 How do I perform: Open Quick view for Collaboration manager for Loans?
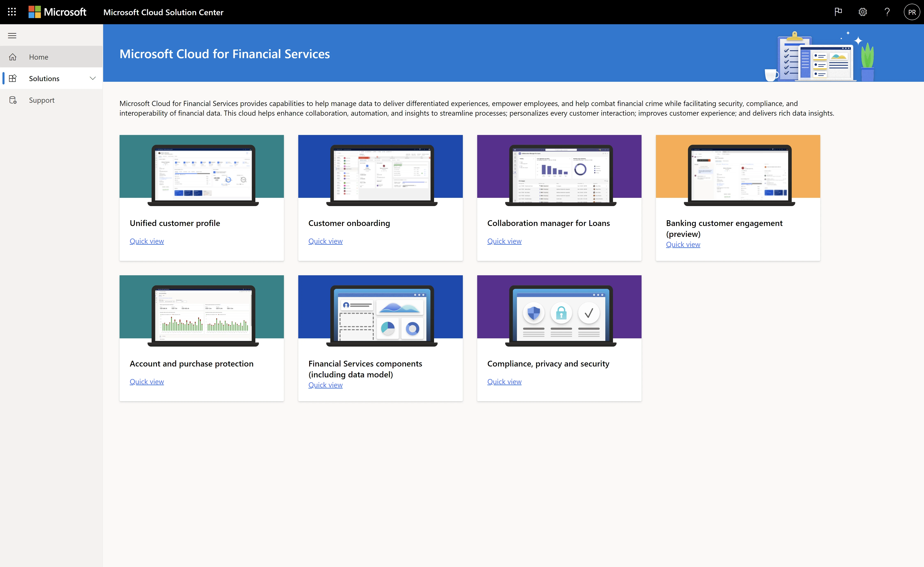pos(504,241)
